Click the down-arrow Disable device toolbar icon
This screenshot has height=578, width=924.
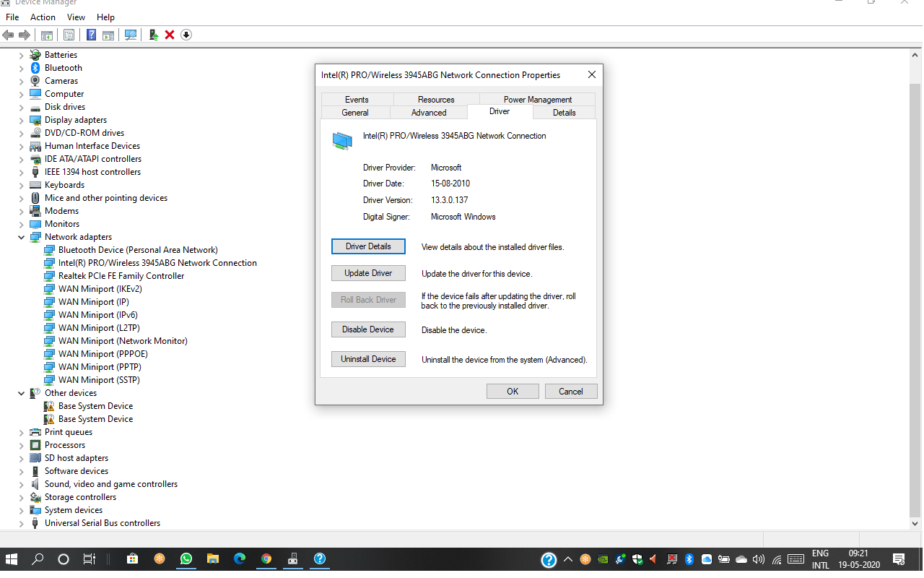pos(186,35)
